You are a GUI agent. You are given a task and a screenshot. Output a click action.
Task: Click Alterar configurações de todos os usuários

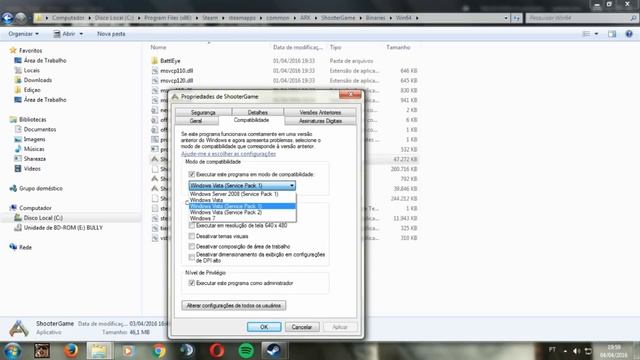233,305
